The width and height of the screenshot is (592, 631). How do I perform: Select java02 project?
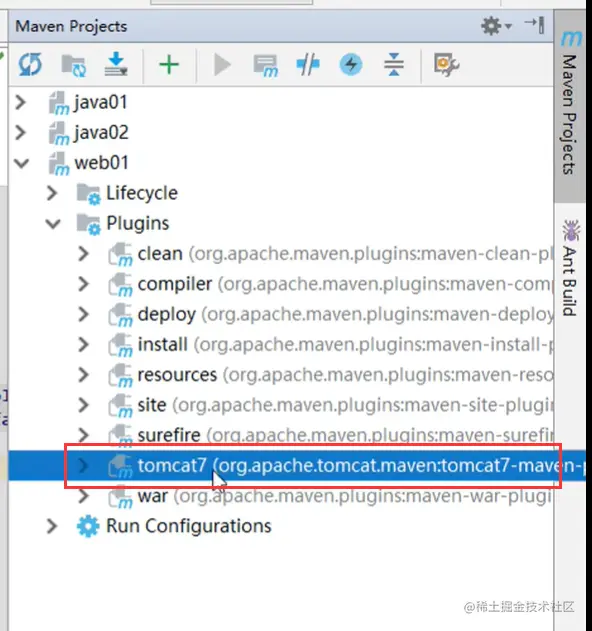pyautogui.click(x=101, y=132)
